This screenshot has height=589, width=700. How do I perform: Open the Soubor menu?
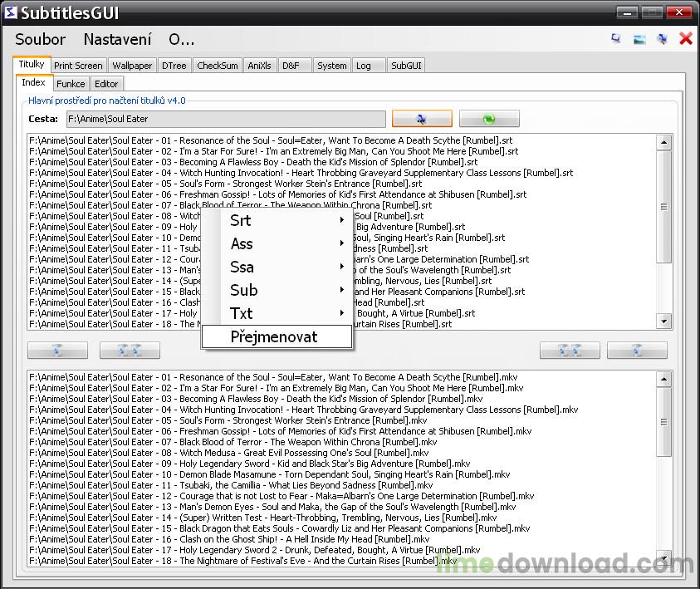41,39
